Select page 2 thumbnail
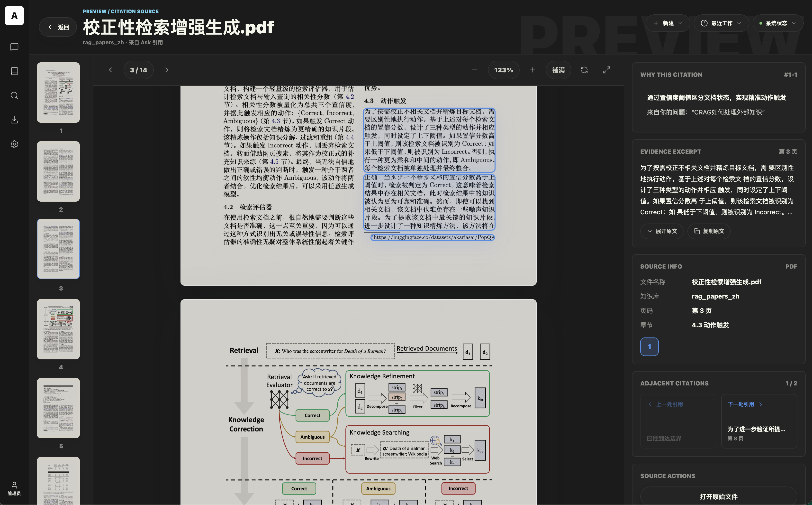The image size is (812, 505). click(58, 171)
